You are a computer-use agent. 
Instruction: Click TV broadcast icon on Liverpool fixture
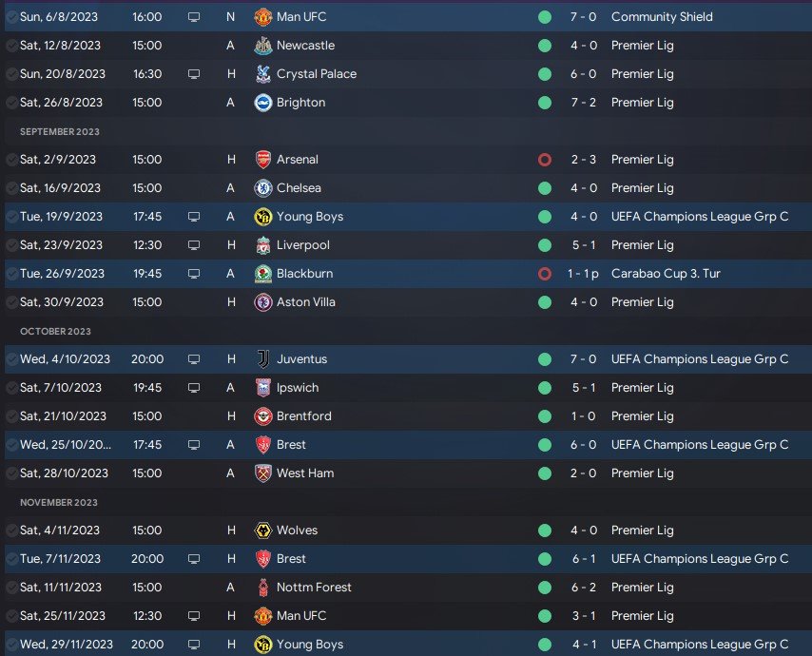coord(194,245)
